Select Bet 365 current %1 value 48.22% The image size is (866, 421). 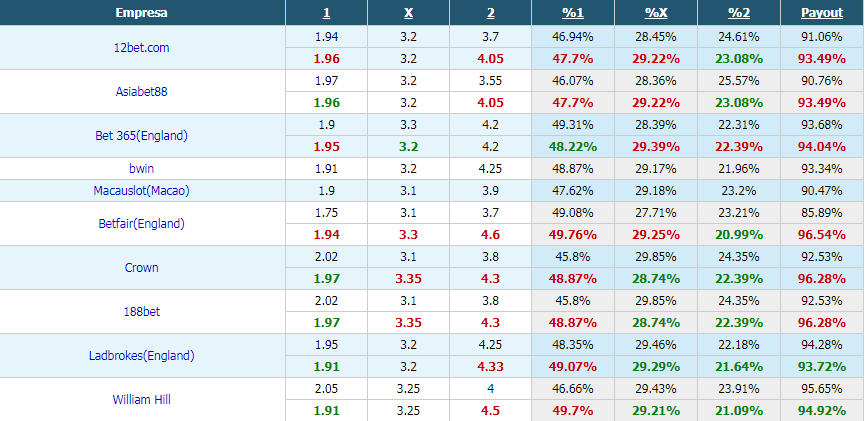coord(573,147)
